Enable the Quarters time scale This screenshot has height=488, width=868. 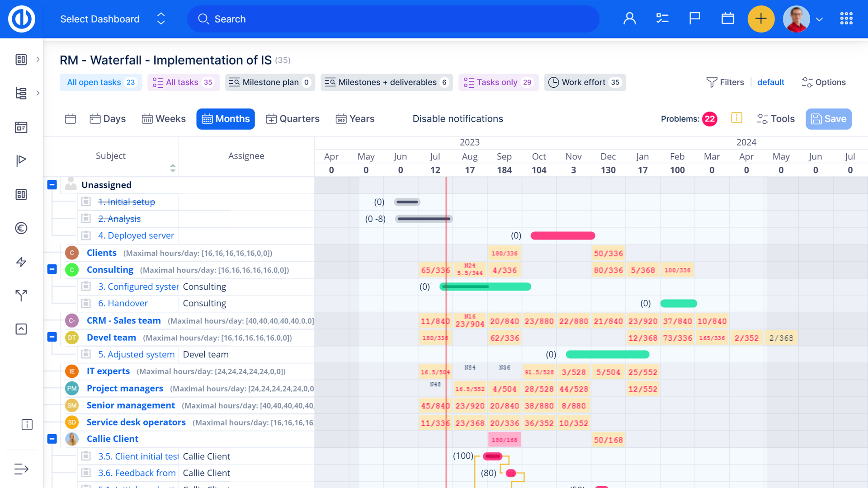[x=292, y=119]
